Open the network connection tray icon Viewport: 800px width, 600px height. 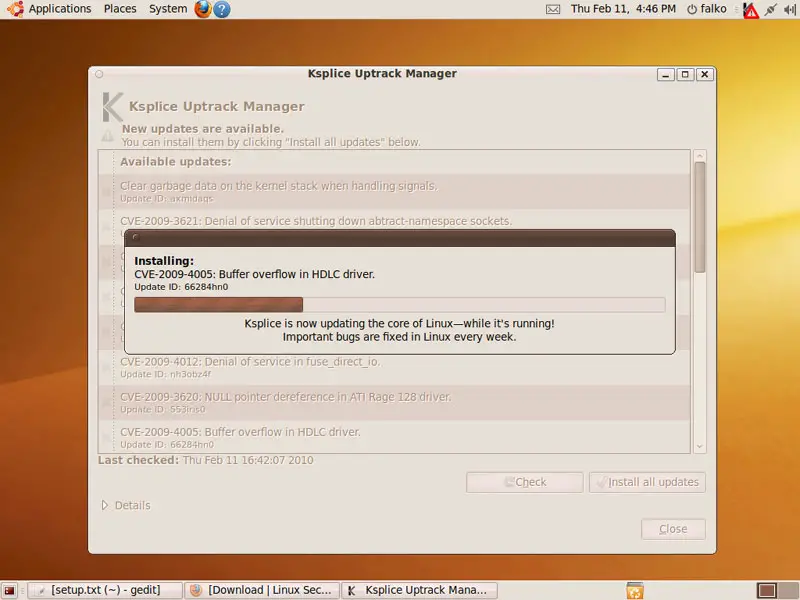[x=770, y=9]
